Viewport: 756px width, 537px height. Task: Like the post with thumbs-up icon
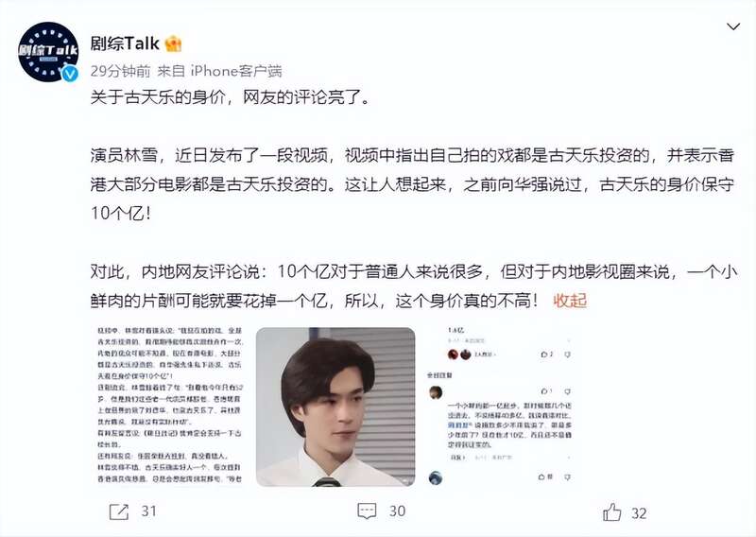[611, 511]
